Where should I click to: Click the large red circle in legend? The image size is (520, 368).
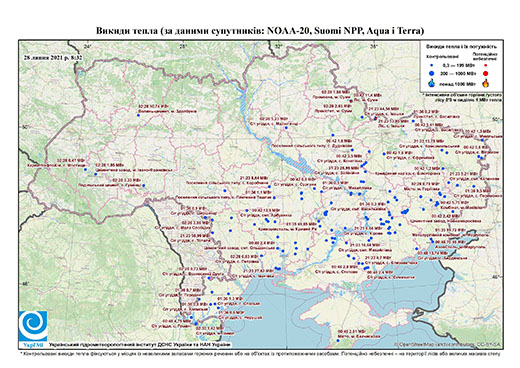(x=485, y=73)
